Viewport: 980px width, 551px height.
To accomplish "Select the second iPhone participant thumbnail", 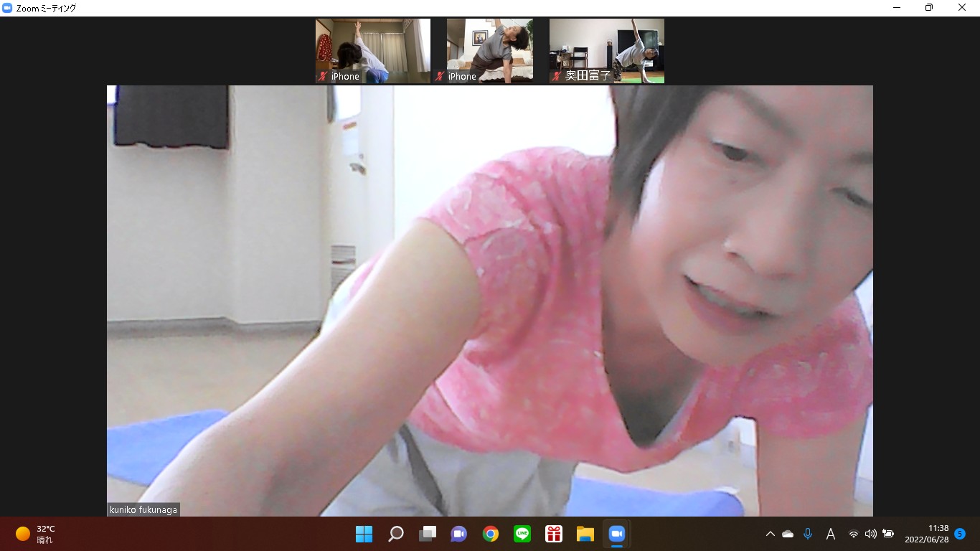I will tap(490, 51).
